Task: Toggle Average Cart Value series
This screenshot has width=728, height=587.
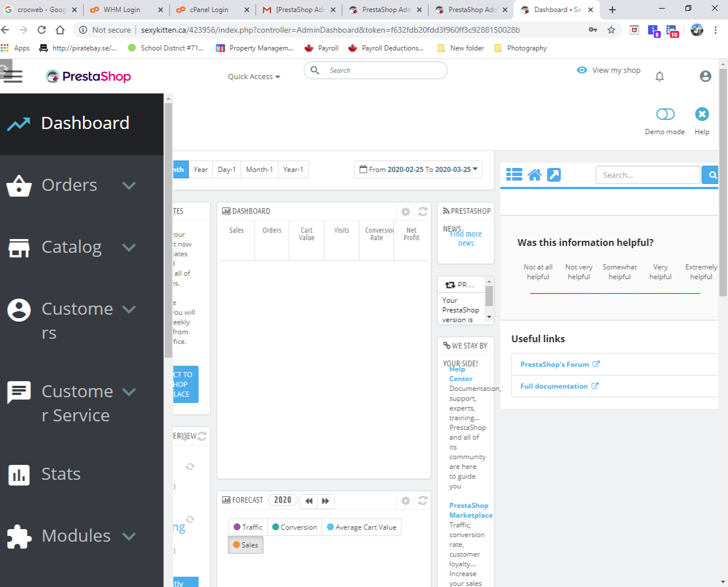Action: coord(361,527)
